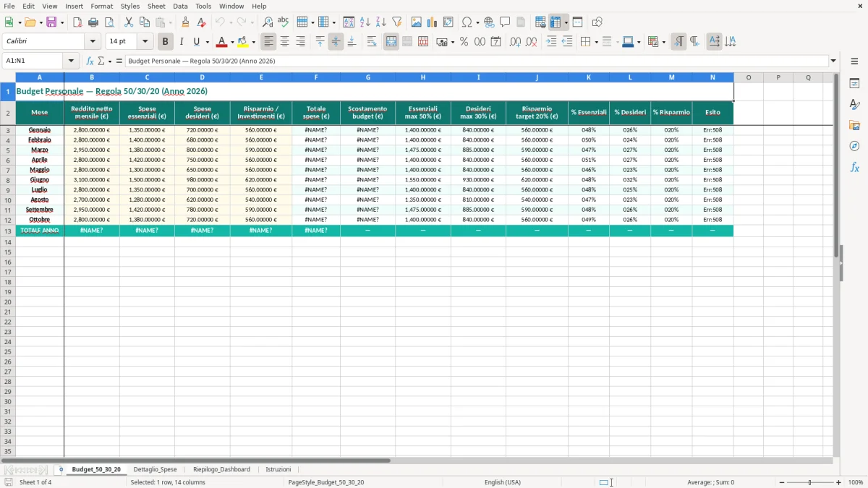This screenshot has width=868, height=488.
Task: Split window icon in toolbar
Action: [577, 22]
